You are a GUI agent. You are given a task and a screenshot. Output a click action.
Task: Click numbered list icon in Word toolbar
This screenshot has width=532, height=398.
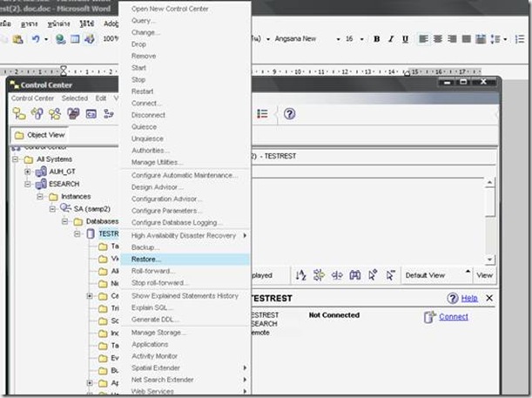tap(520, 39)
